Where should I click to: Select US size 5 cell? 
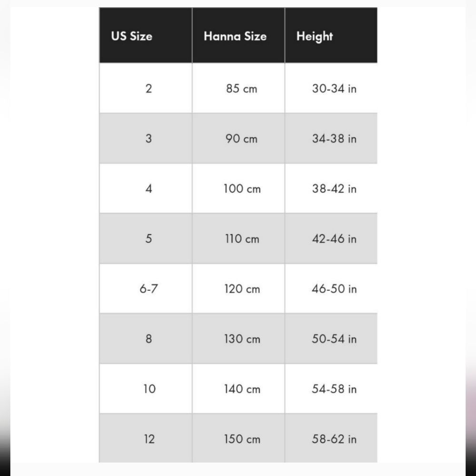click(x=146, y=238)
